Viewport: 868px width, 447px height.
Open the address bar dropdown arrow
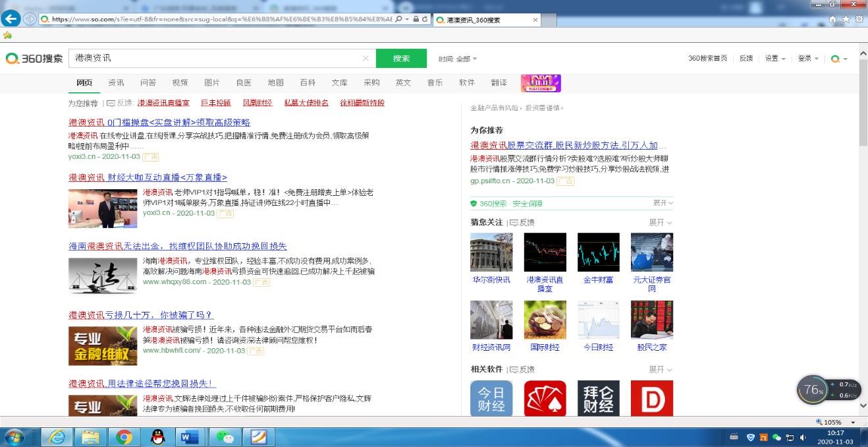click(407, 20)
